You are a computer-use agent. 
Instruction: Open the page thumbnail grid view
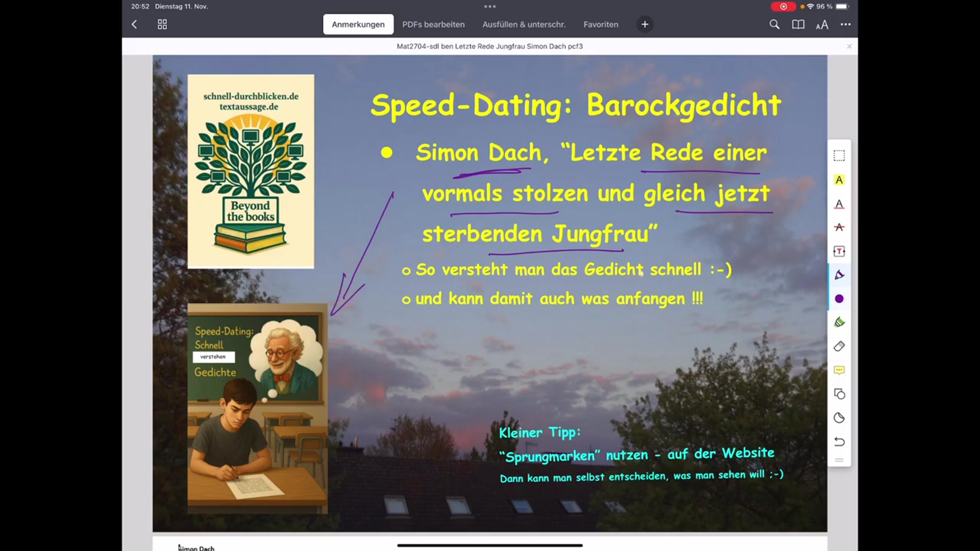162,24
